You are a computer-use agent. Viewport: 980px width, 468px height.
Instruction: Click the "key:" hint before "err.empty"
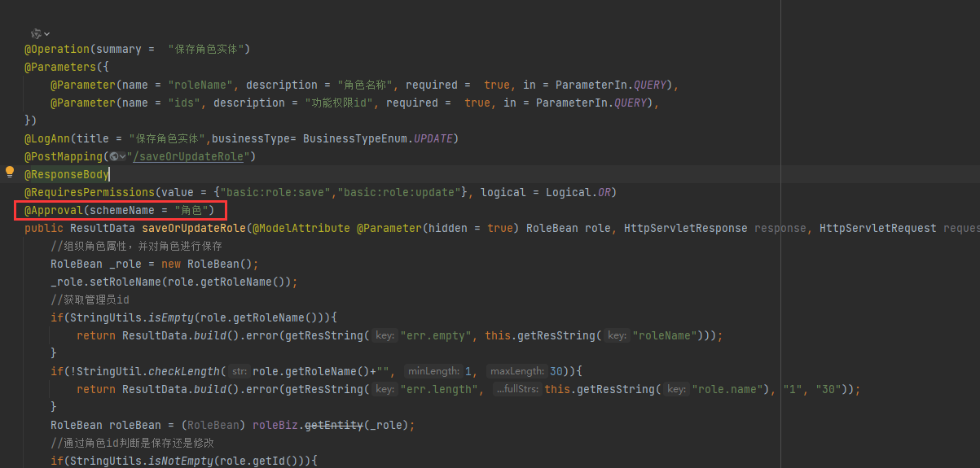click(385, 335)
